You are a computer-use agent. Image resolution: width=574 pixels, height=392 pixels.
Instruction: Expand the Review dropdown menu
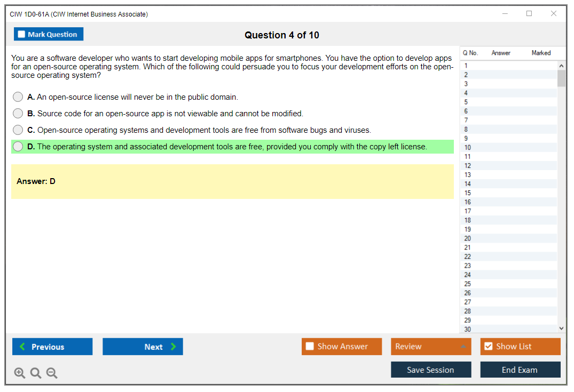[x=463, y=347]
